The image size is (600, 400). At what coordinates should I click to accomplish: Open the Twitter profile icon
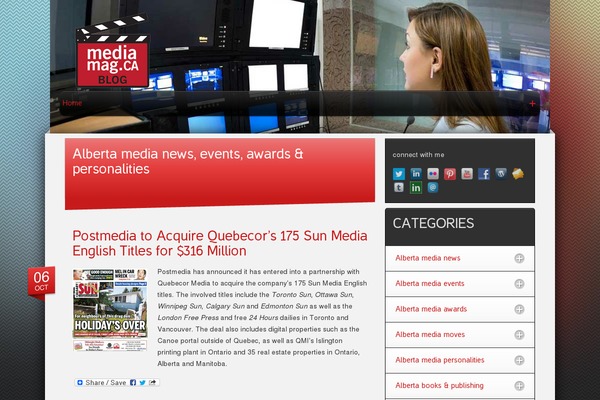tap(399, 174)
